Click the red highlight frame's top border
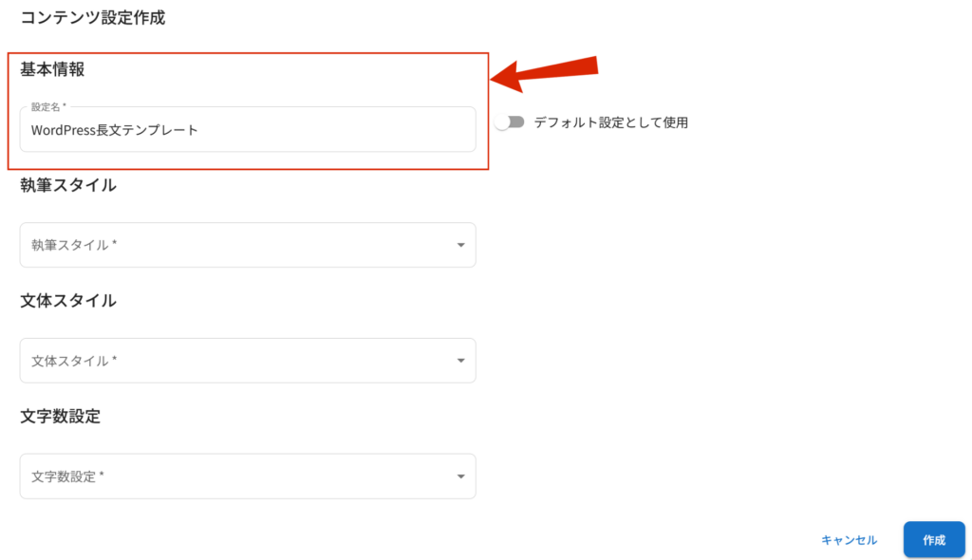This screenshot has width=972, height=560. 248,53
